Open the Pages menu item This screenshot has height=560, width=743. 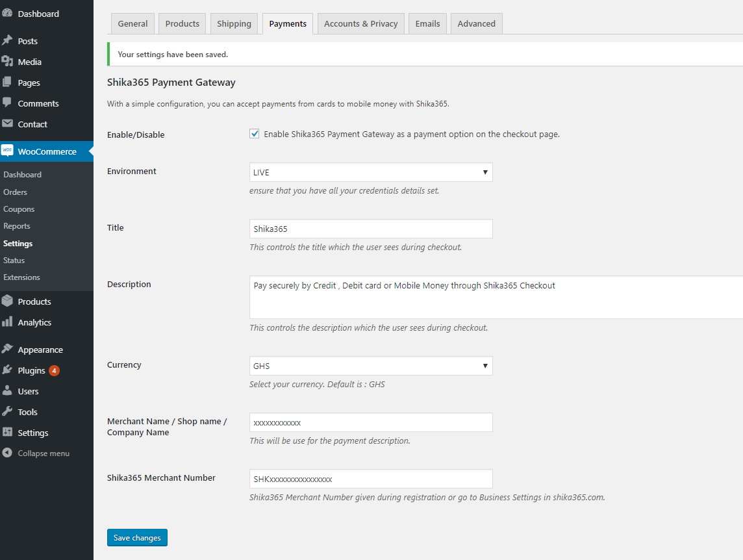click(x=29, y=83)
